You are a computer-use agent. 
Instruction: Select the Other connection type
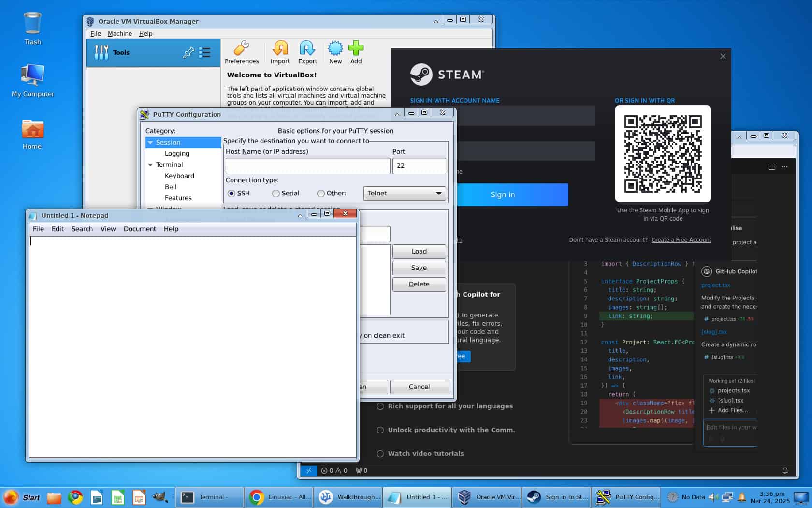tap(320, 193)
